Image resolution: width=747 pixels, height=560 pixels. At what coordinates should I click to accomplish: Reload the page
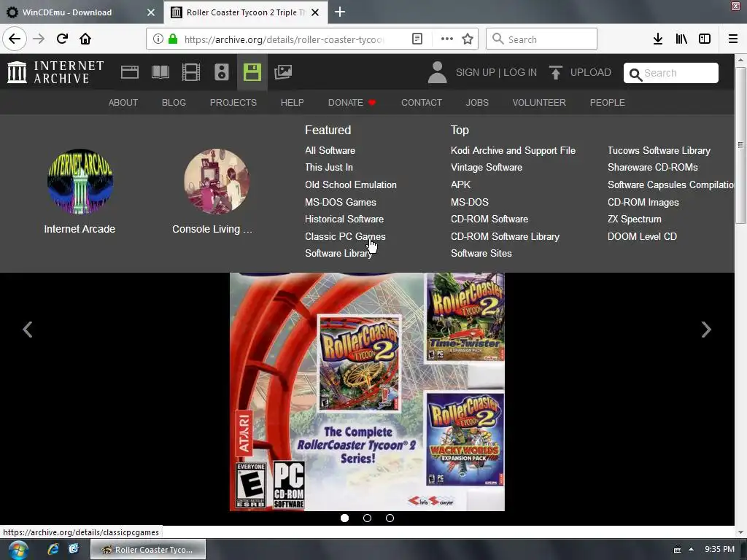62,39
